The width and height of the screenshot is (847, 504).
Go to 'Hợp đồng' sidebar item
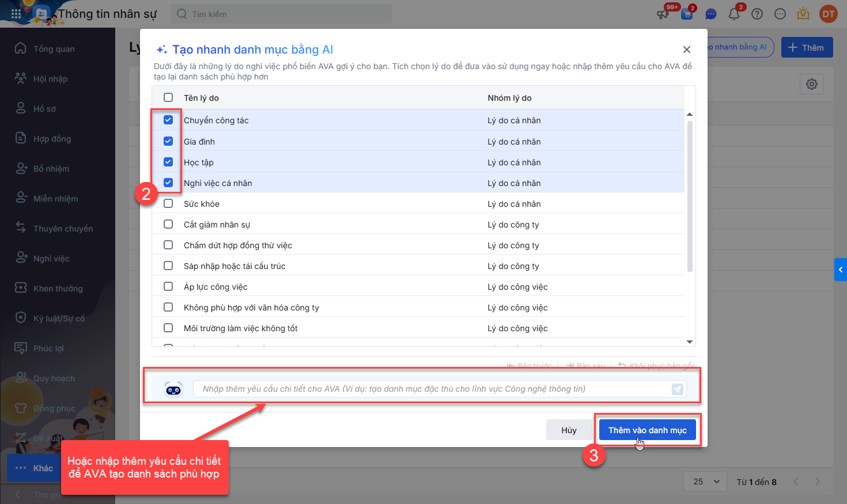click(x=52, y=139)
